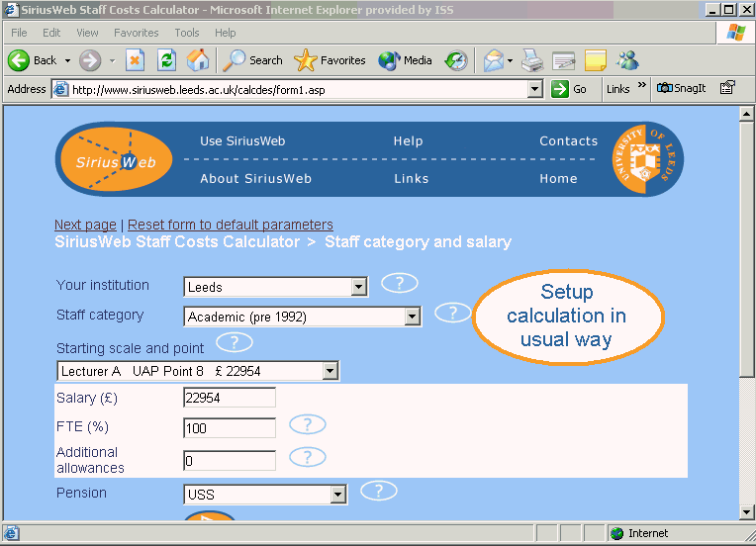Click the Go button beside address bar
This screenshot has width=756, height=546.
tap(570, 89)
